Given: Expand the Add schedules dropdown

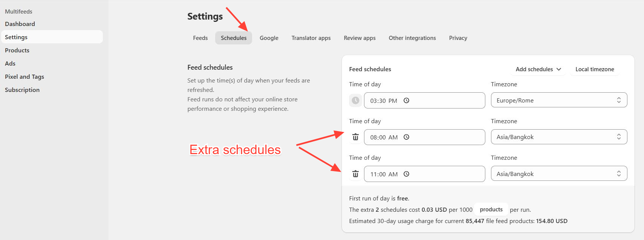Looking at the screenshot, I should click(538, 69).
